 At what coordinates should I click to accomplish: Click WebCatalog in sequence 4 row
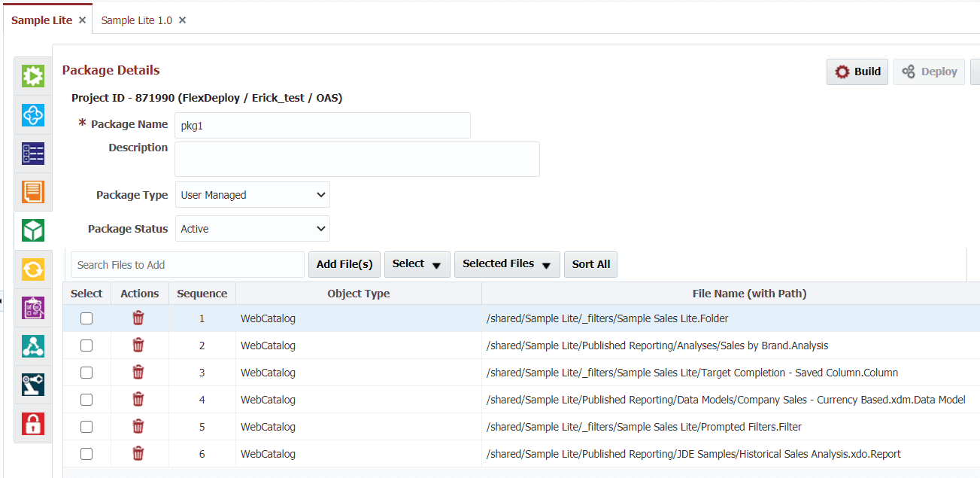pyautogui.click(x=269, y=400)
